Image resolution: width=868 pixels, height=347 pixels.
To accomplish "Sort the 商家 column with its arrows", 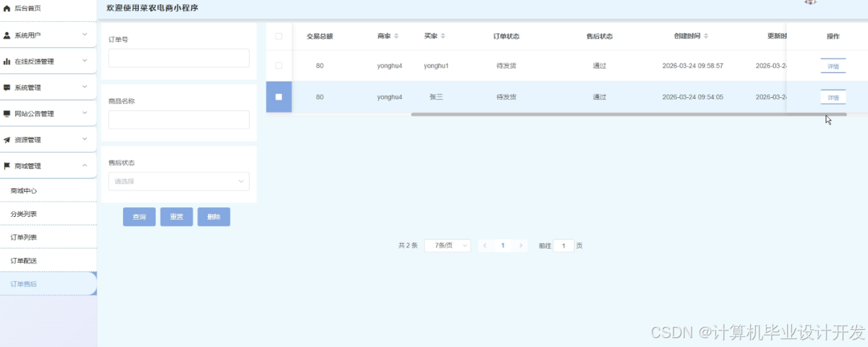I will pyautogui.click(x=396, y=36).
